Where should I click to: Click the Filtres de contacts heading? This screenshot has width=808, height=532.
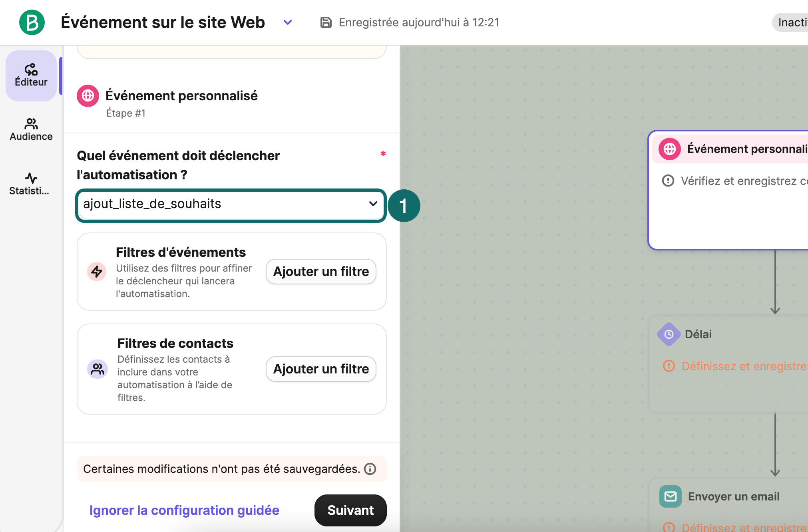(x=175, y=343)
